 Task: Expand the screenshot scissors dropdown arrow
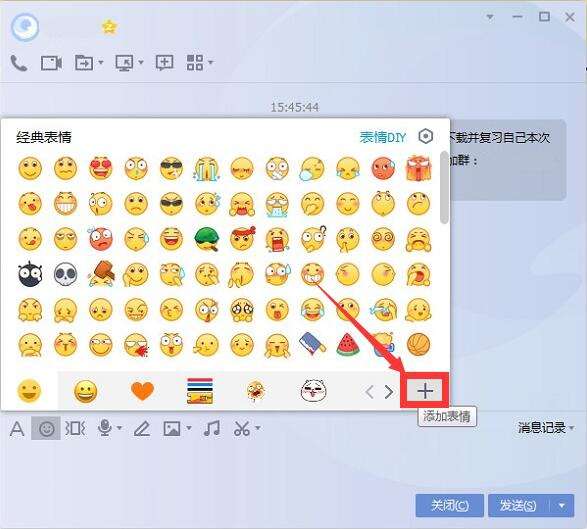point(258,428)
